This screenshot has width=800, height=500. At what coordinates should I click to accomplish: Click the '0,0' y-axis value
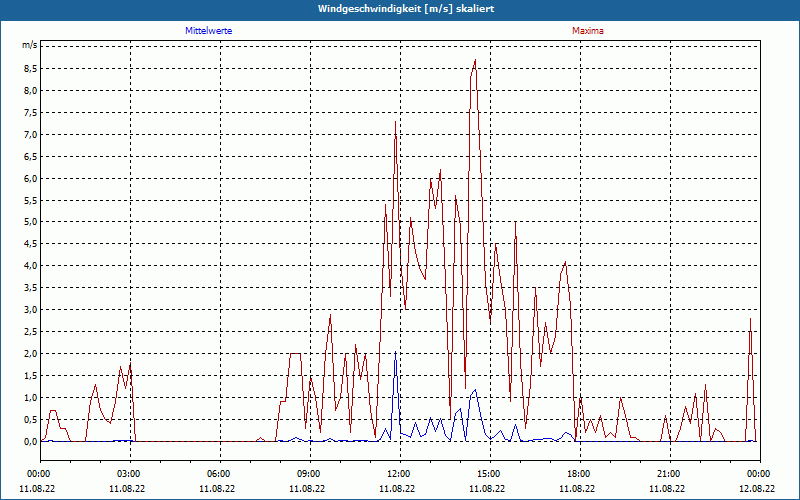pyautogui.click(x=30, y=441)
